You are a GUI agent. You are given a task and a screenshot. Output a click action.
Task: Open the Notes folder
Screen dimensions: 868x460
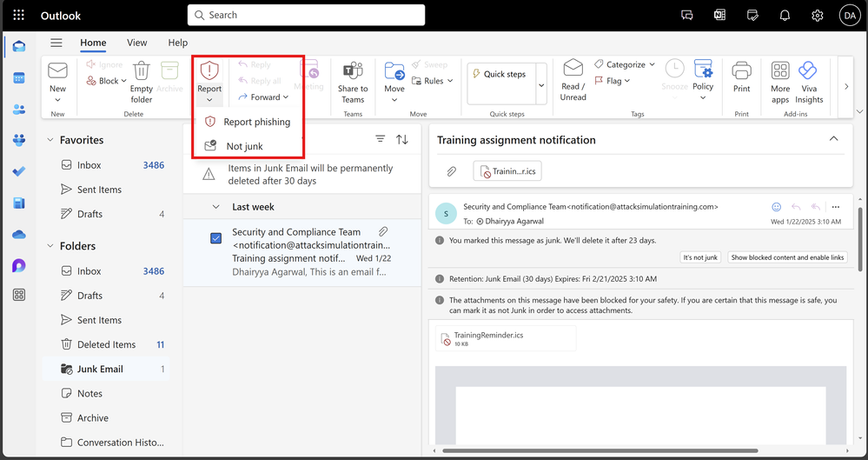(106, 394)
